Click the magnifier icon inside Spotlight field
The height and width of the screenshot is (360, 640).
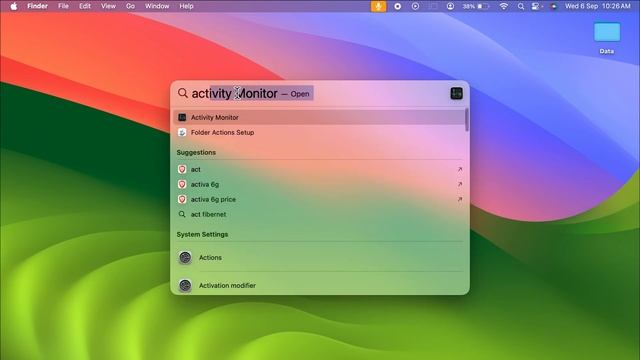183,93
